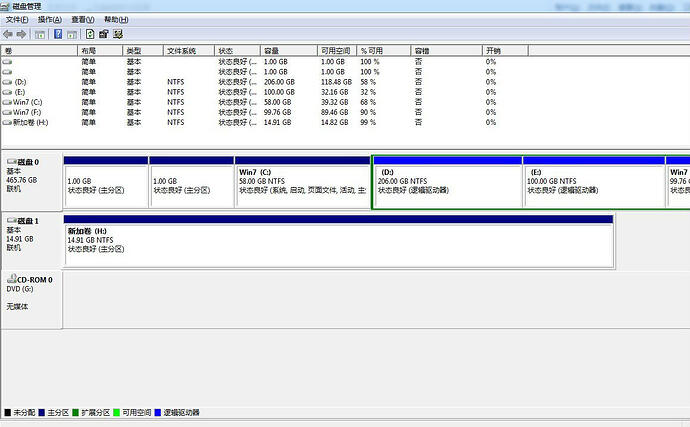The width and height of the screenshot is (690, 427).
Task: Click the Disk Management title bar icon
Action: tap(5, 6)
